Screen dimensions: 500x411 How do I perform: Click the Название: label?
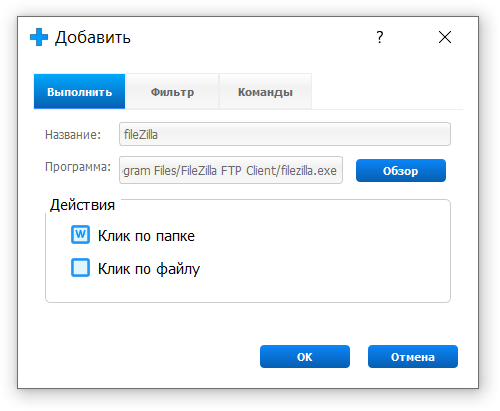(73, 135)
